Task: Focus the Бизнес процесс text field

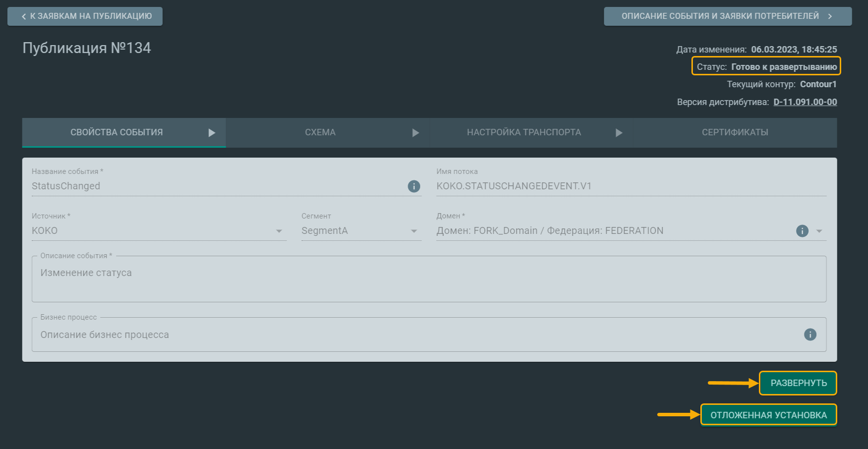Action: (x=417, y=335)
